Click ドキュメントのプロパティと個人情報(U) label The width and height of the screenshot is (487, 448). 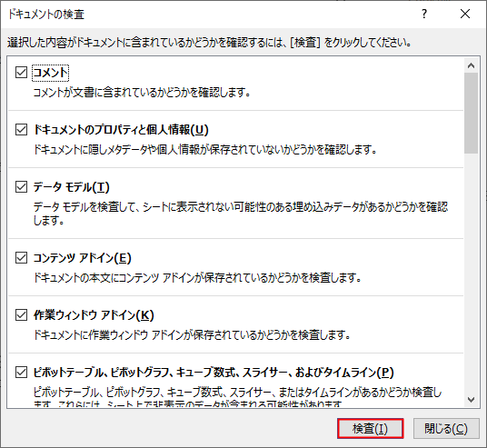click(x=121, y=130)
